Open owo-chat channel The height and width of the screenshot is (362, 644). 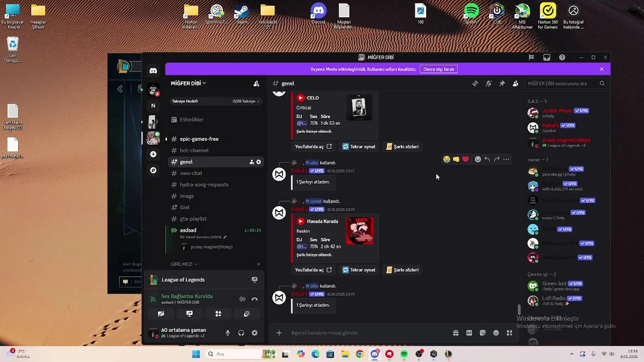click(x=215, y=173)
